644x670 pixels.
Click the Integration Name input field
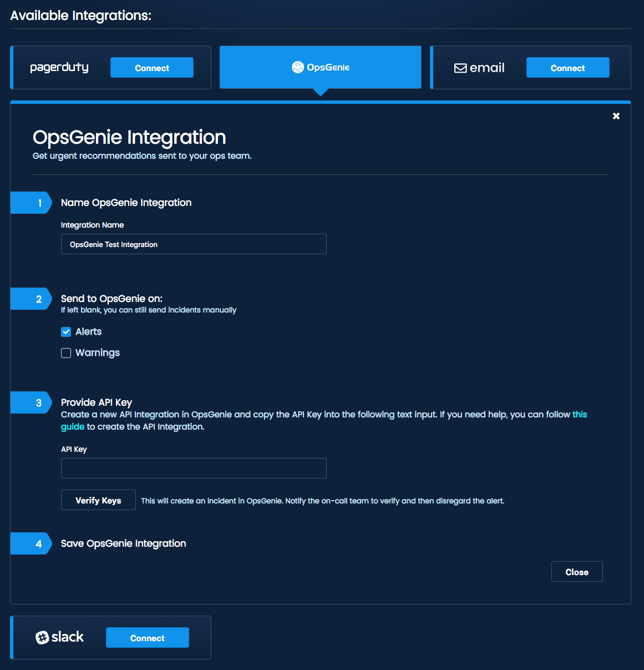click(x=194, y=244)
